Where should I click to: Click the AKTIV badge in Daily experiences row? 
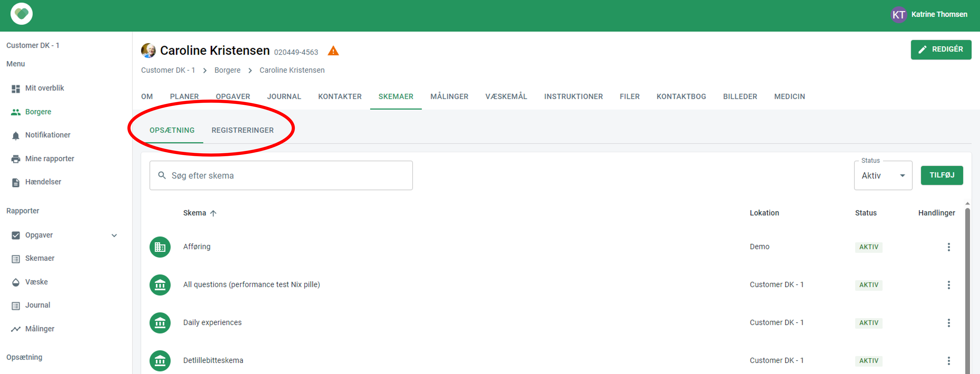(x=869, y=323)
